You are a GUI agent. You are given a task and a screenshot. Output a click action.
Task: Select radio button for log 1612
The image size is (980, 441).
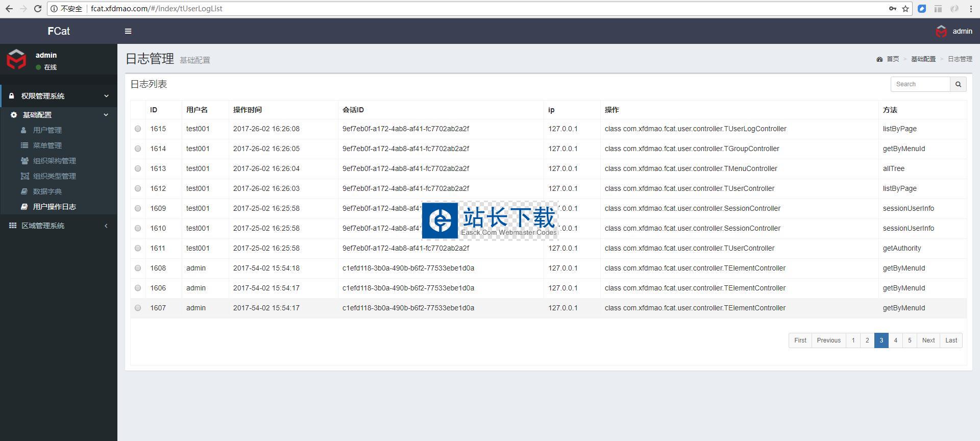point(138,189)
